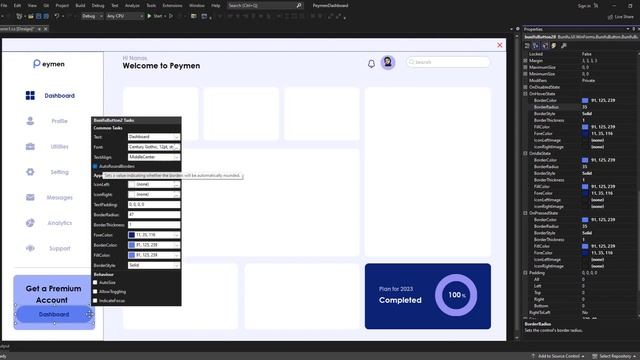Click the Dashboard label in sidebar
Screen dimensions: 640x360
(x=60, y=96)
